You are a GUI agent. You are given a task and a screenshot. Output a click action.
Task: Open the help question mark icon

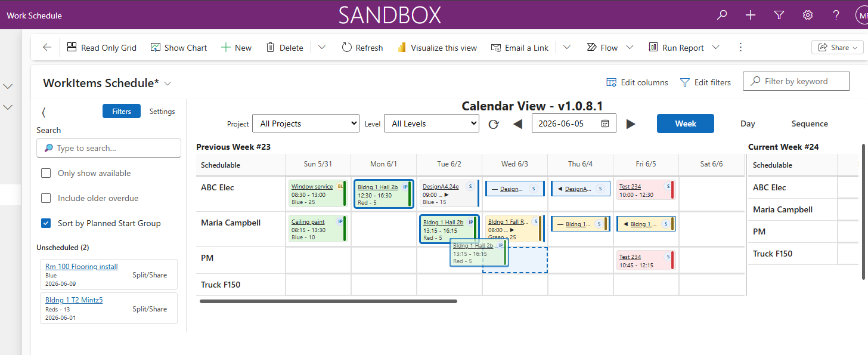(836, 15)
